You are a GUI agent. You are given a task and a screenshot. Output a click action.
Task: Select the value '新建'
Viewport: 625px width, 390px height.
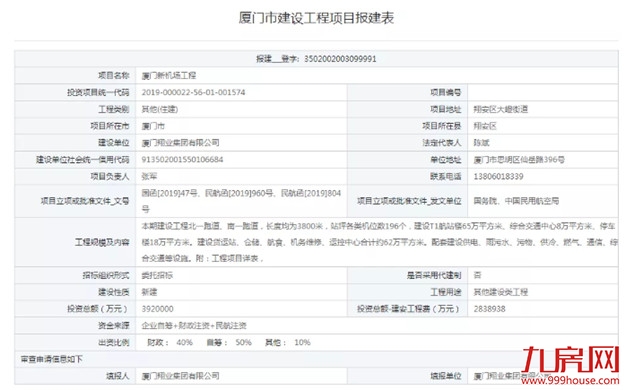tap(149, 292)
